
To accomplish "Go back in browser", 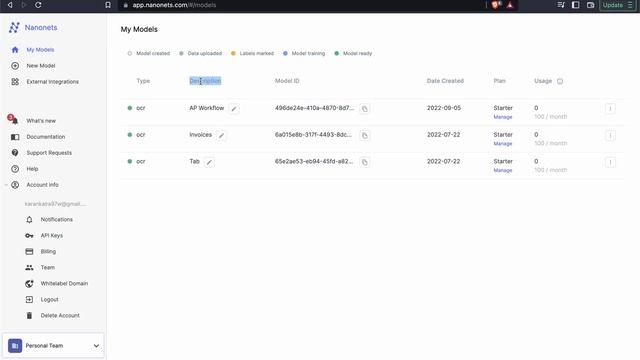I will click(x=10, y=5).
